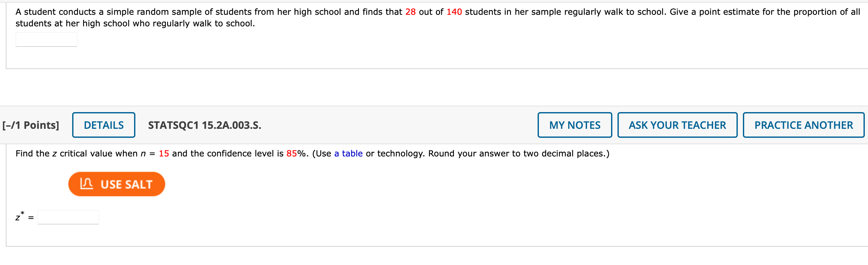Click the [-/1 Points] label
The image size is (868, 265).
pos(31,125)
